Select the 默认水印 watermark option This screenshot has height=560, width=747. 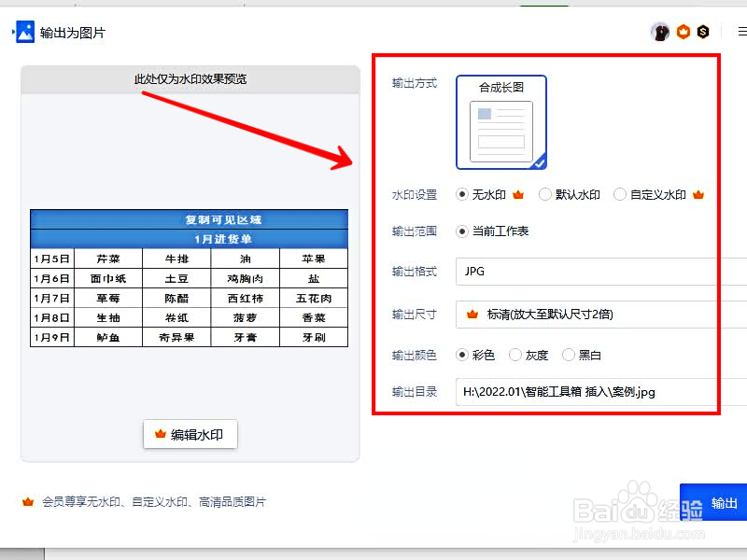[x=544, y=194]
